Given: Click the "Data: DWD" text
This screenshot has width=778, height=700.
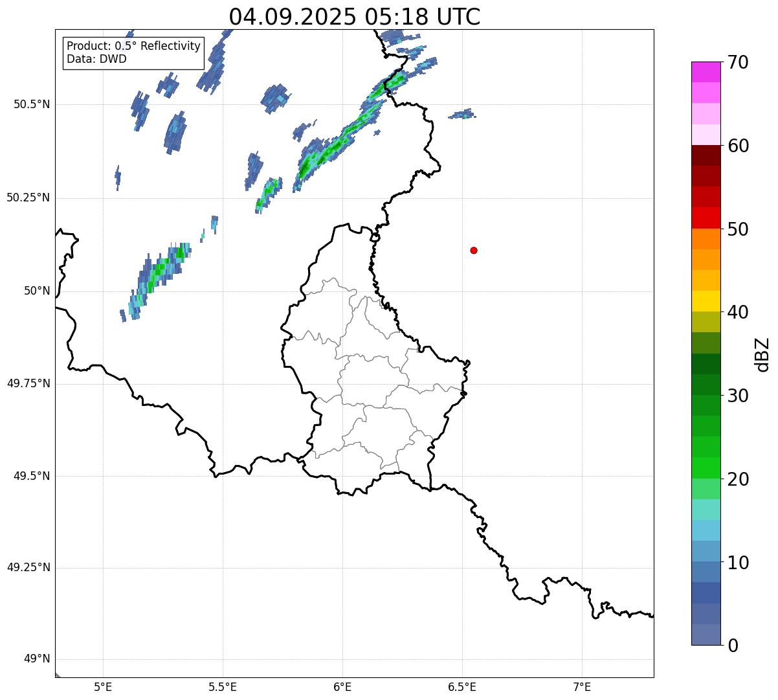Looking at the screenshot, I should click(x=97, y=59).
